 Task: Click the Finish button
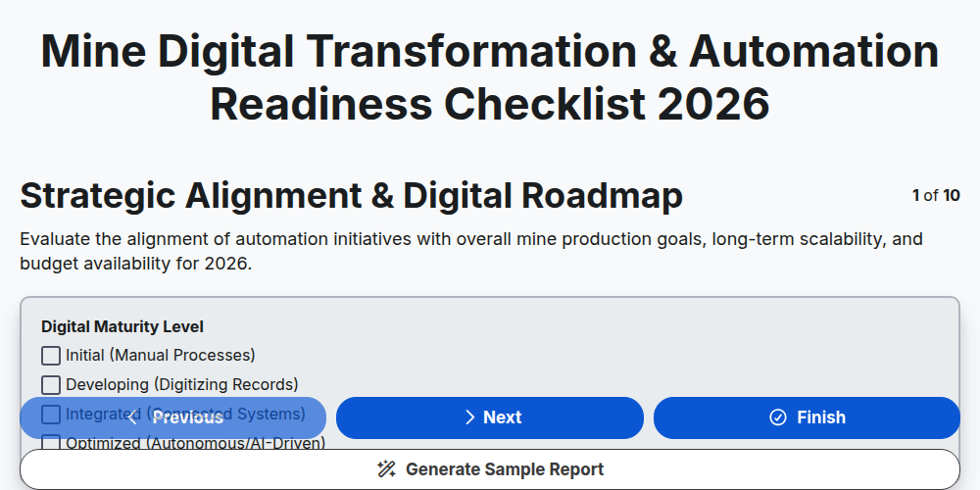pos(807,417)
